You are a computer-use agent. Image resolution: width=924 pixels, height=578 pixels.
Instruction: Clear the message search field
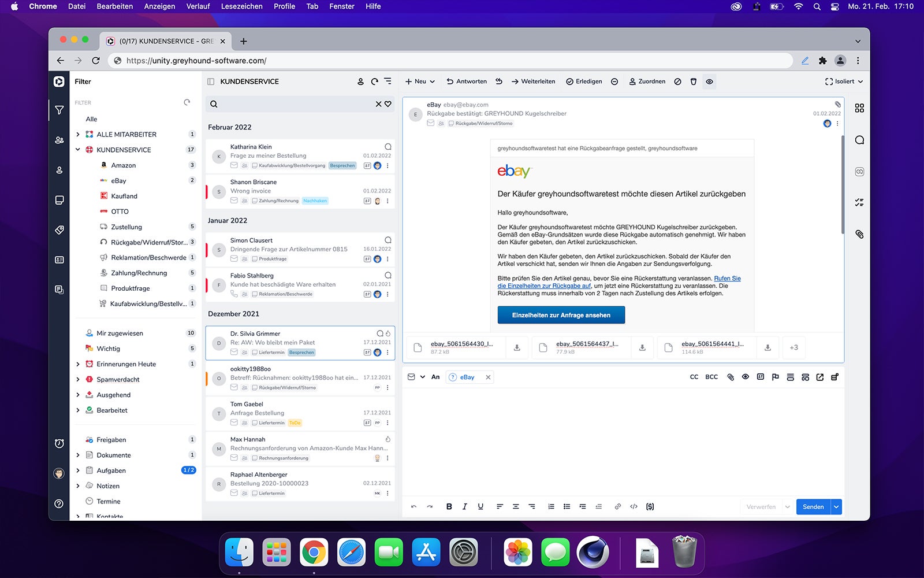(378, 104)
